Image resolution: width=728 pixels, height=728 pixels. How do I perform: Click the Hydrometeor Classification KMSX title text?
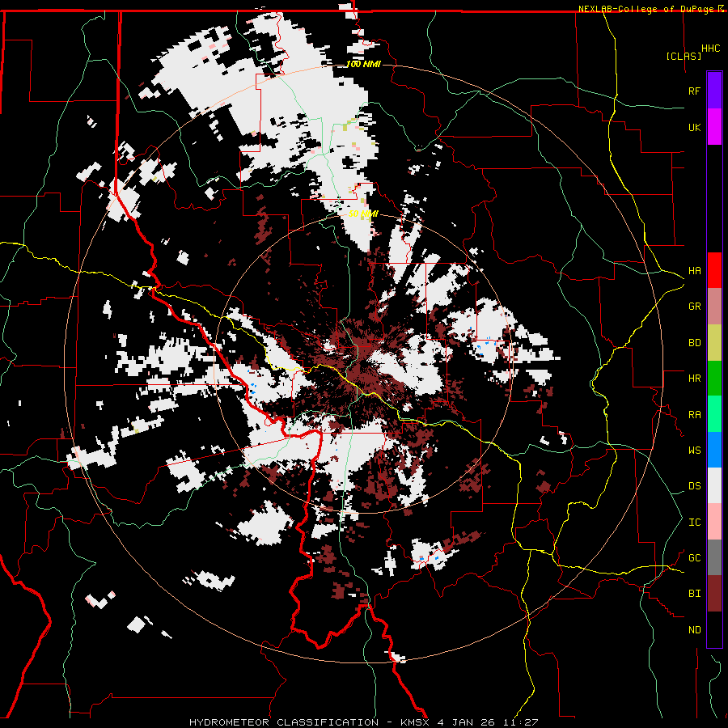click(x=363, y=722)
